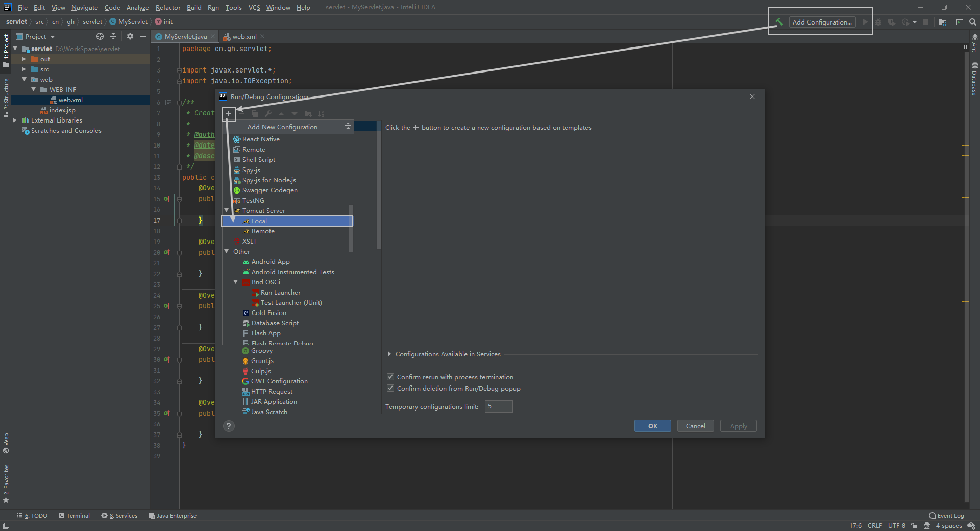
Task: Click the collapse-all icon in the Project panel
Action: 113,36
